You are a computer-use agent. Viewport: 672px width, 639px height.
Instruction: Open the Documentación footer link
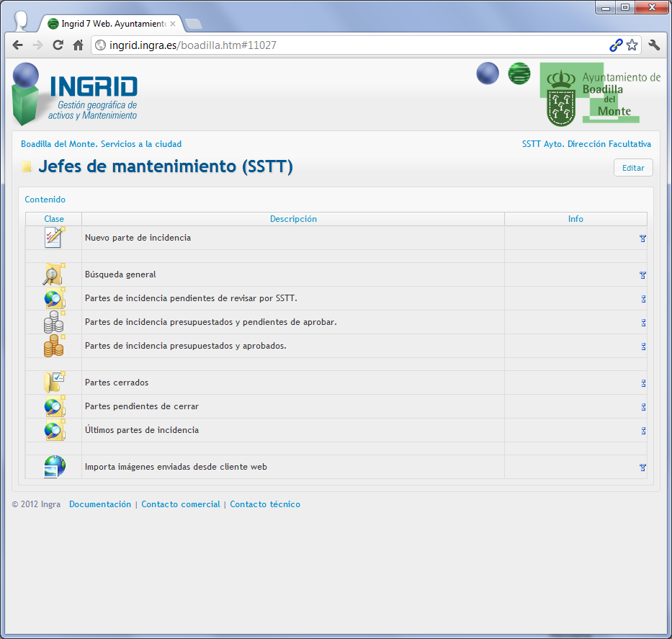pos(100,504)
